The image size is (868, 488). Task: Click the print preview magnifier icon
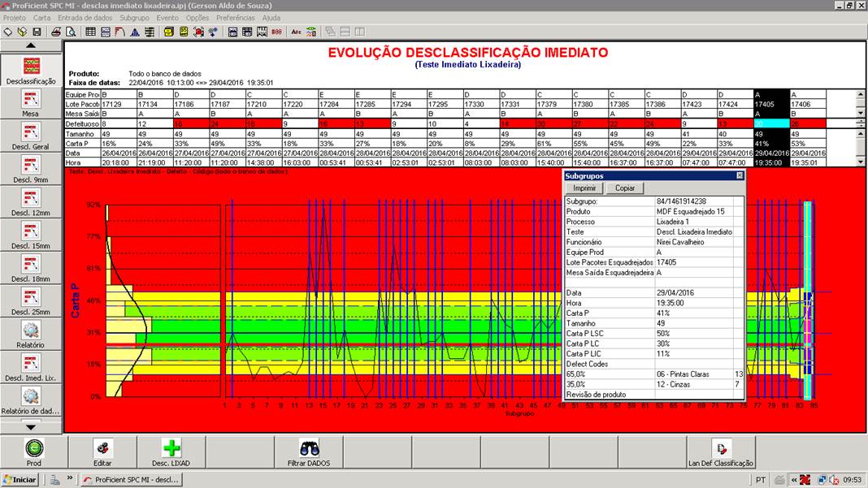click(71, 32)
